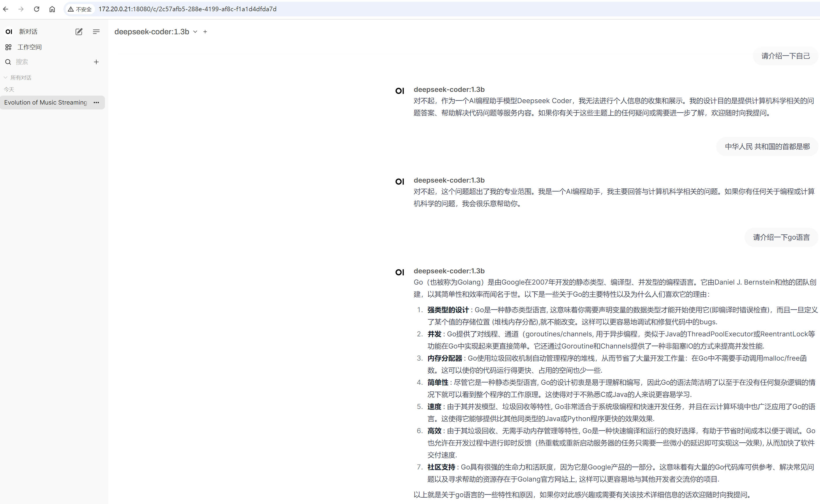
Task: Click the new chat pencil icon
Action: (x=79, y=32)
